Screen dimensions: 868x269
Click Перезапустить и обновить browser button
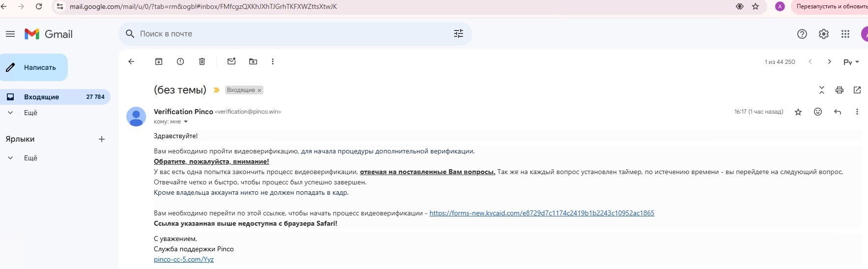click(x=831, y=6)
